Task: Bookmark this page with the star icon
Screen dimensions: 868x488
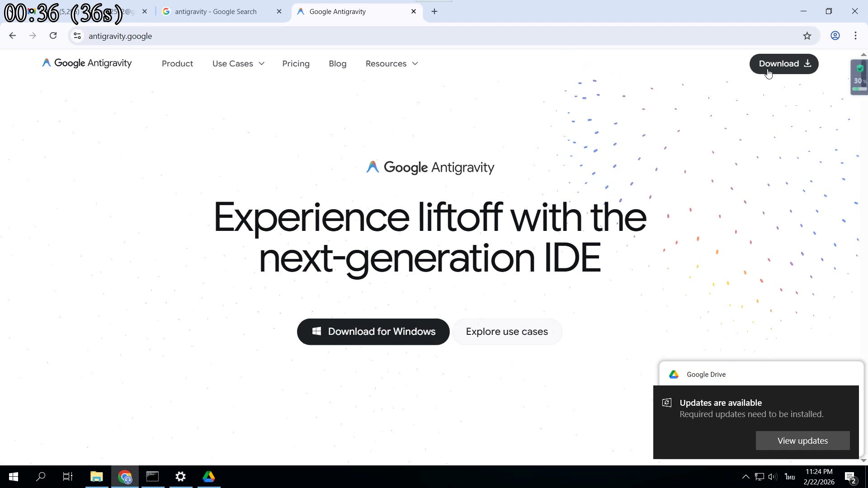Action: [x=807, y=36]
